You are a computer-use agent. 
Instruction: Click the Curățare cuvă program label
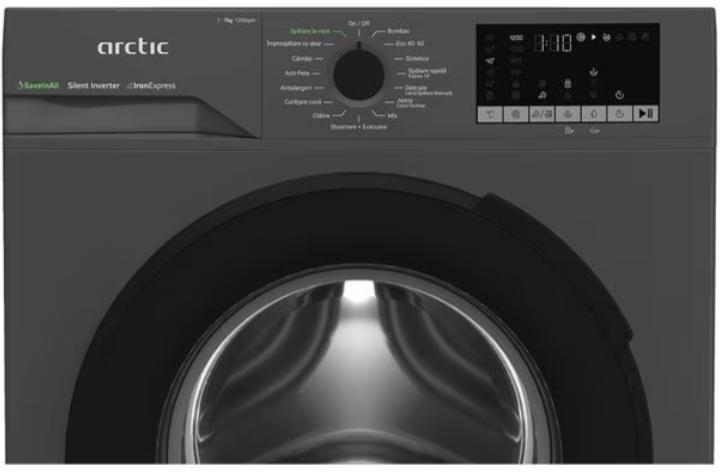(303, 102)
